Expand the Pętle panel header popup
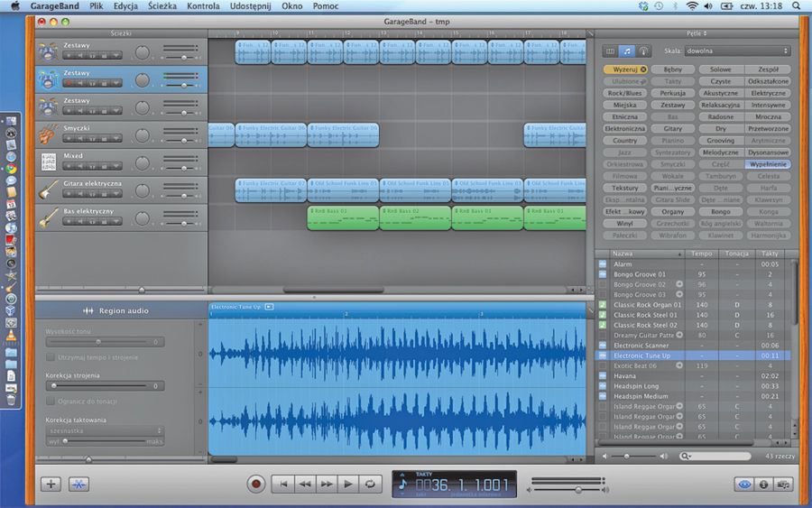The width and height of the screenshot is (812, 508). [x=698, y=32]
